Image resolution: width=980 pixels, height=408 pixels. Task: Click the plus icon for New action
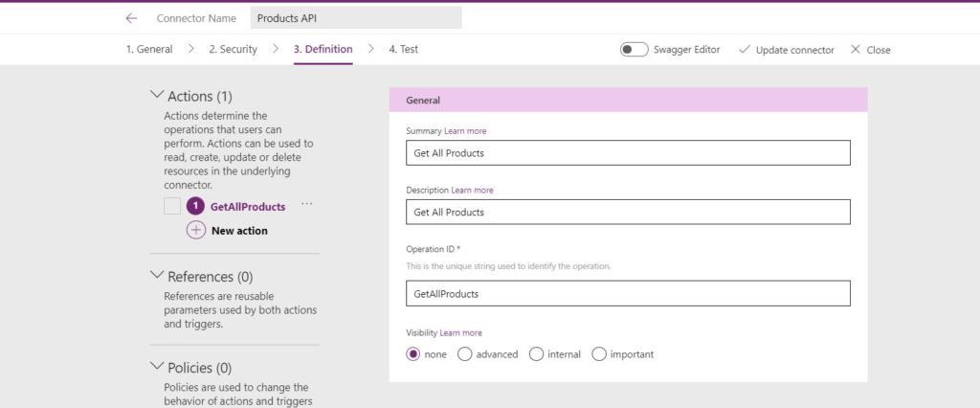pos(195,230)
